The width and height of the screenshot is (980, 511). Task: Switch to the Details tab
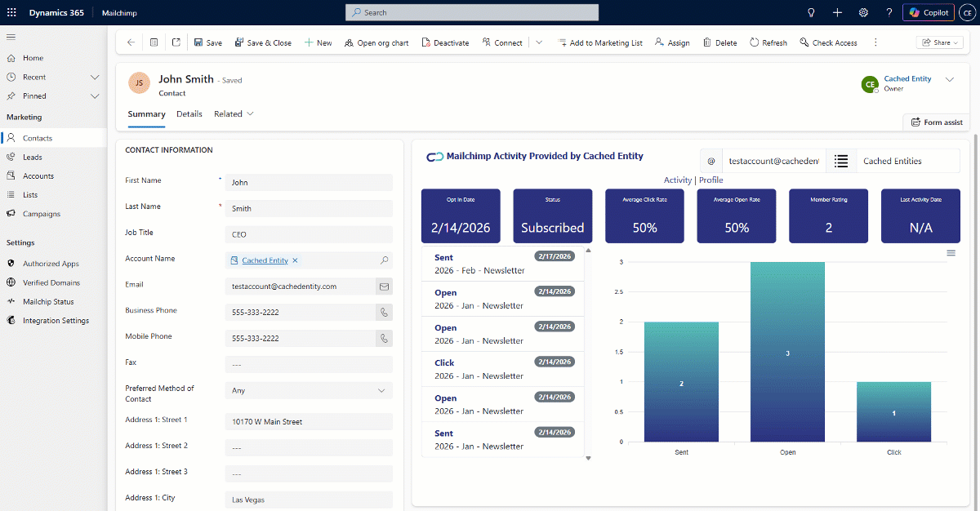(189, 114)
